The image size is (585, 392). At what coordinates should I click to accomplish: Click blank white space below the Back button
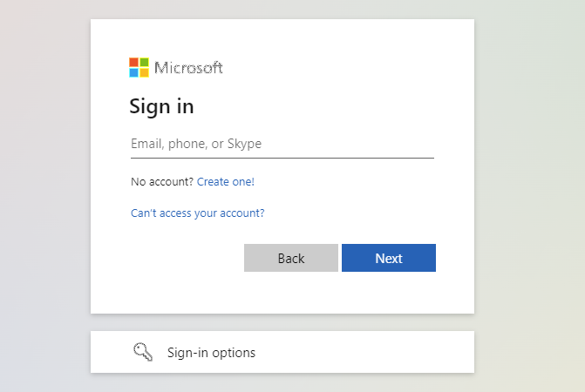pyautogui.click(x=291, y=293)
